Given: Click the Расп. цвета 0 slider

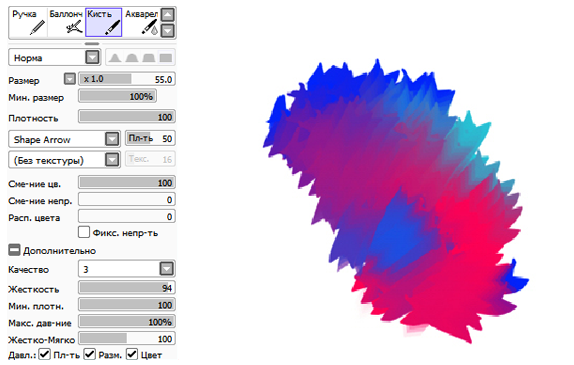Looking at the screenshot, I should pos(127,216).
